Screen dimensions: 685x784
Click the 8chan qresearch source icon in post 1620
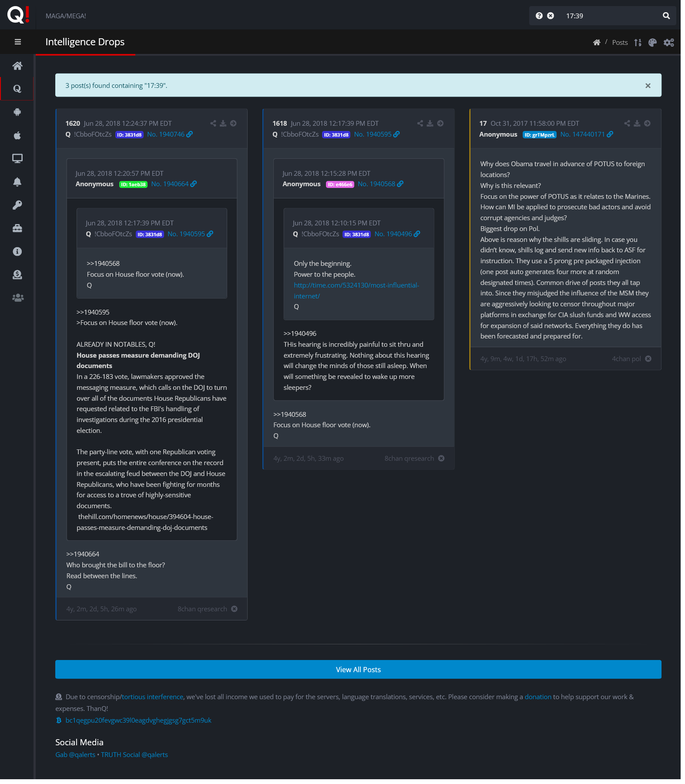click(234, 609)
